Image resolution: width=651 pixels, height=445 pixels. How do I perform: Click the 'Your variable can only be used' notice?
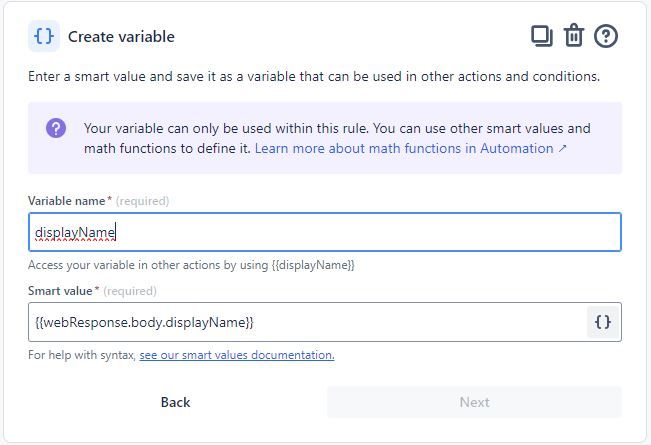click(x=337, y=128)
